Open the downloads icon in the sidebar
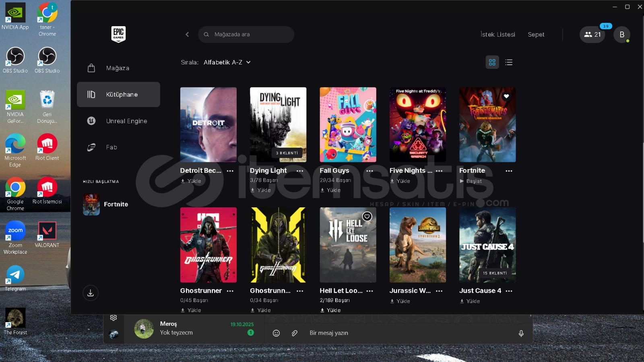This screenshot has height=362, width=644. (x=91, y=293)
